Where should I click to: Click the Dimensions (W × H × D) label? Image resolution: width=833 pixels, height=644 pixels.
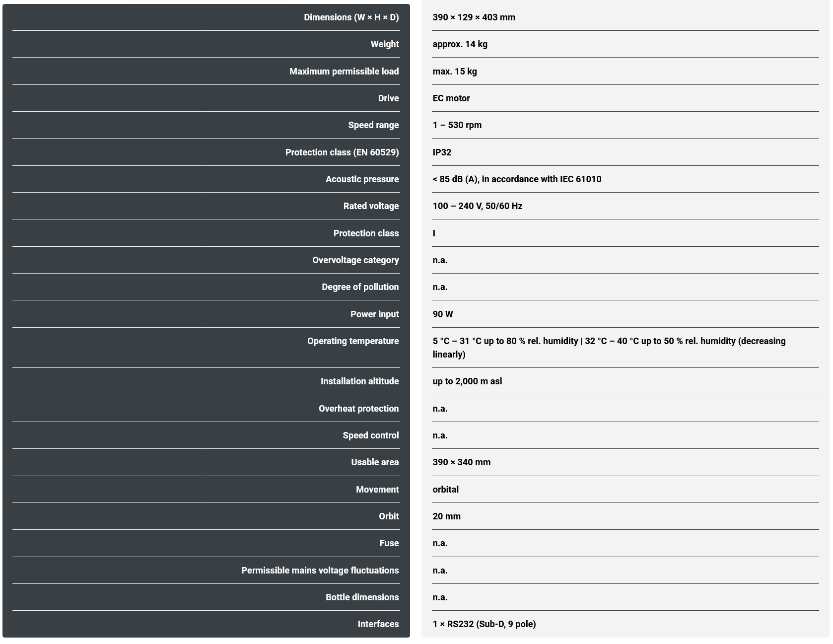click(351, 17)
